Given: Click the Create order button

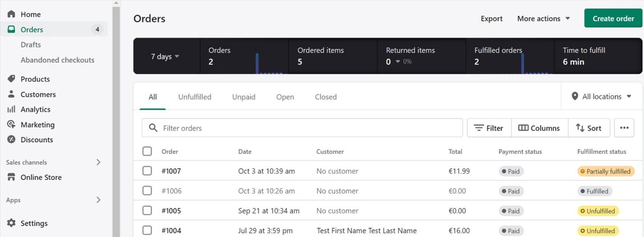Looking at the screenshot, I should [x=613, y=18].
